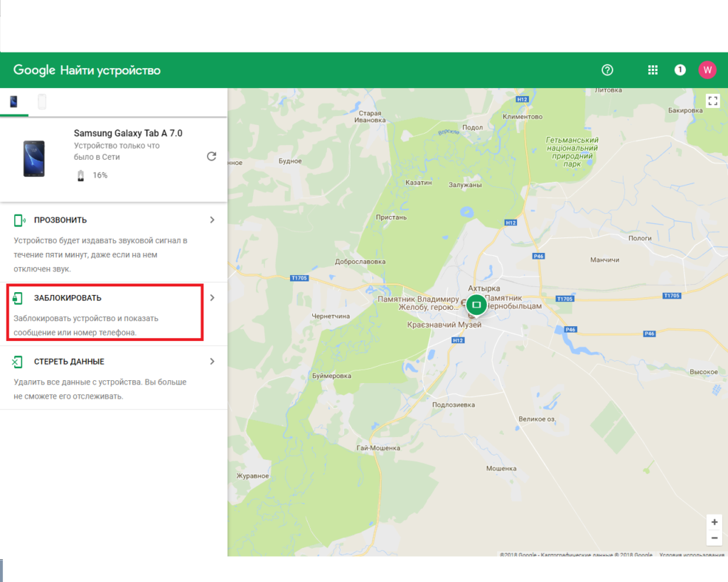728x582 pixels.
Task: Click the Чернетчина village label
Action: click(x=331, y=316)
